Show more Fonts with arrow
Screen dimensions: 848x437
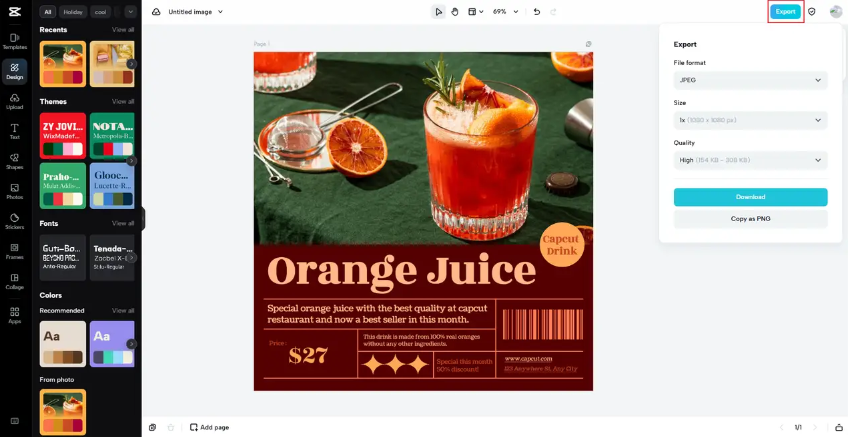tap(131, 258)
